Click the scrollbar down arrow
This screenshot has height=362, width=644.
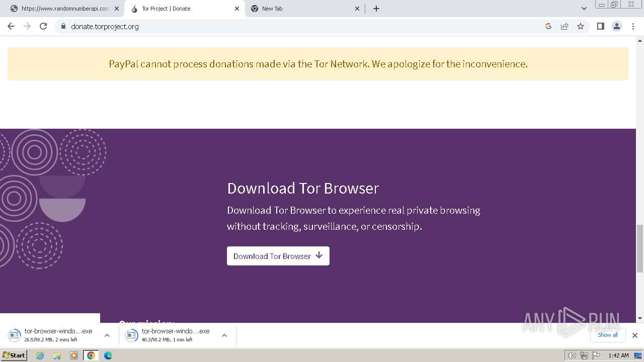640,318
